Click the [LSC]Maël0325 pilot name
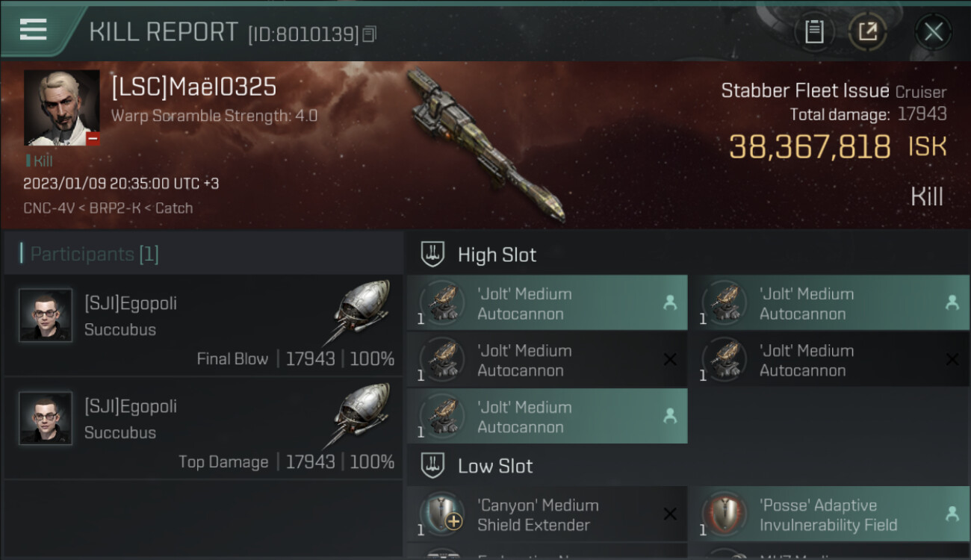Image resolution: width=971 pixels, height=560 pixels. point(193,87)
